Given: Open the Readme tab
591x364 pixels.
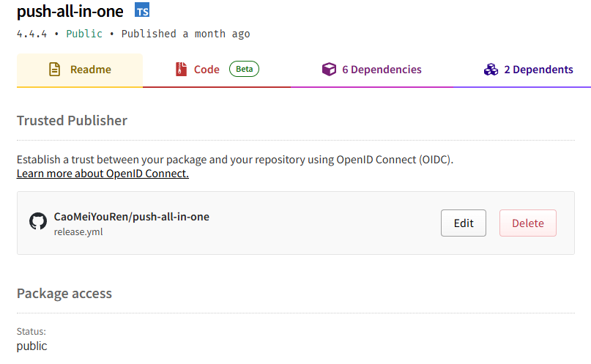Looking at the screenshot, I should coord(80,70).
